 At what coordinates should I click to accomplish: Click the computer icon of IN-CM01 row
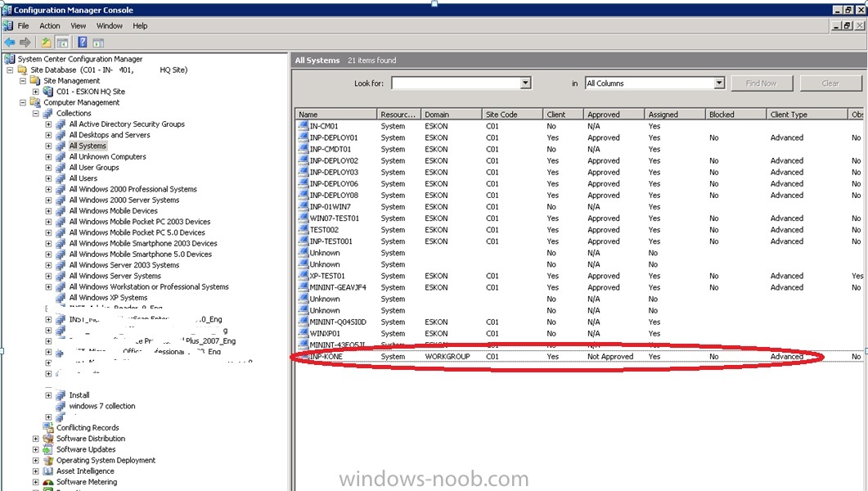point(303,126)
